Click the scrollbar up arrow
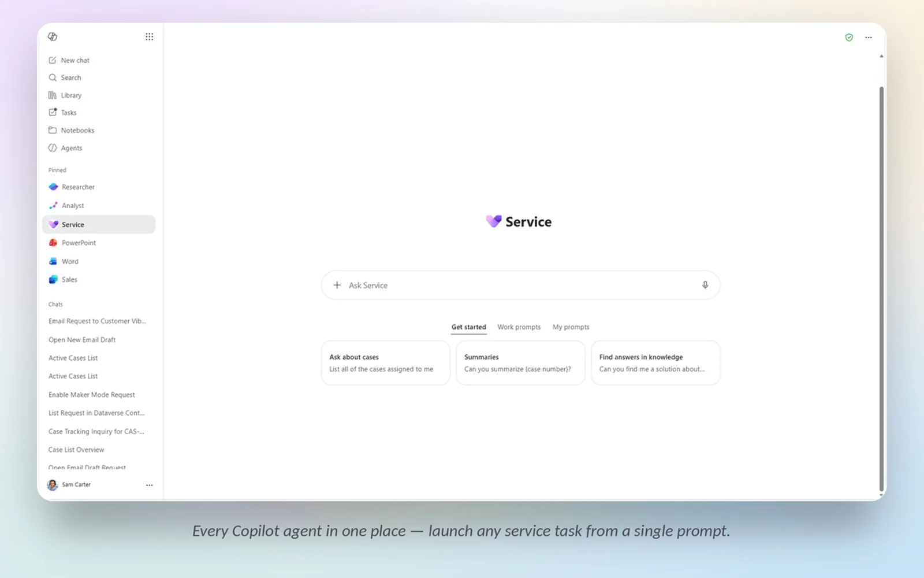Image resolution: width=924 pixels, height=578 pixels. click(881, 56)
